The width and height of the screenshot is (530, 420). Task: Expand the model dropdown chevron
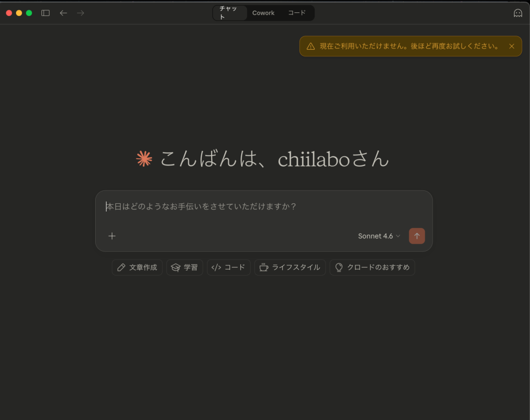398,236
